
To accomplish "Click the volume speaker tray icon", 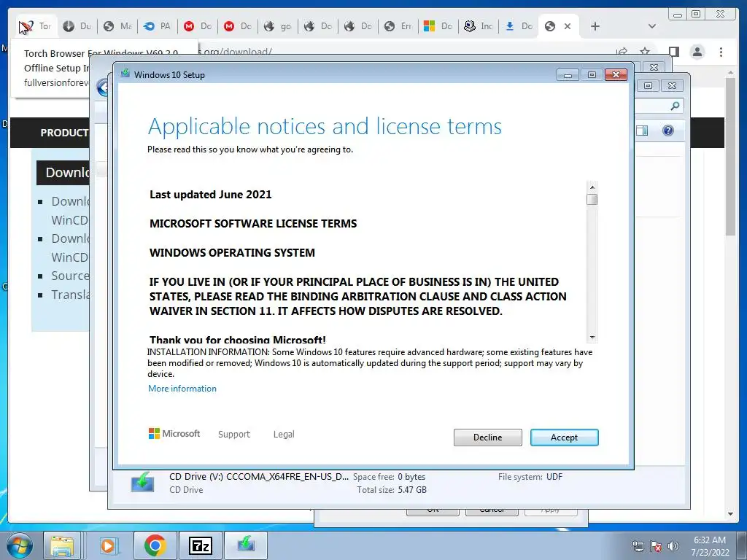I will coord(673,546).
